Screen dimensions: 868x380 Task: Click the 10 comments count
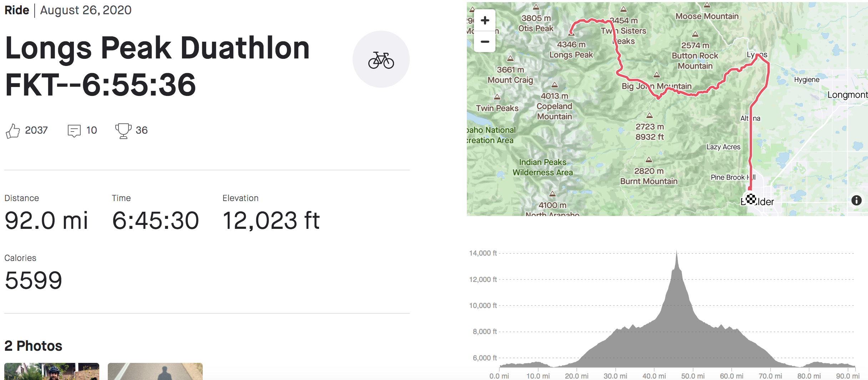coord(91,130)
